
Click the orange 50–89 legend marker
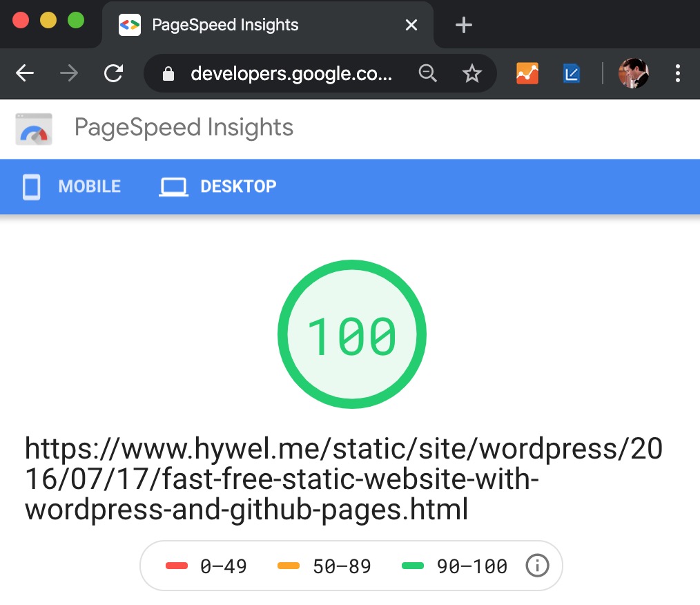point(289,566)
